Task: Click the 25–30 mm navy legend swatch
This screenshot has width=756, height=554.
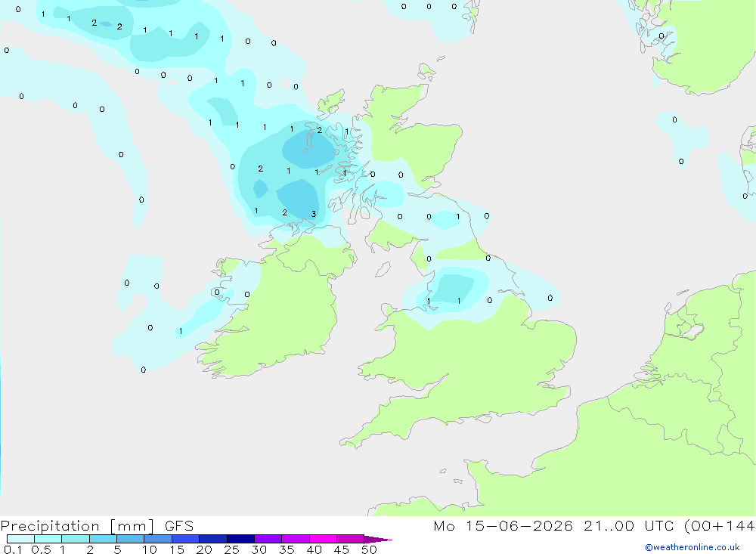Action: tap(240, 539)
